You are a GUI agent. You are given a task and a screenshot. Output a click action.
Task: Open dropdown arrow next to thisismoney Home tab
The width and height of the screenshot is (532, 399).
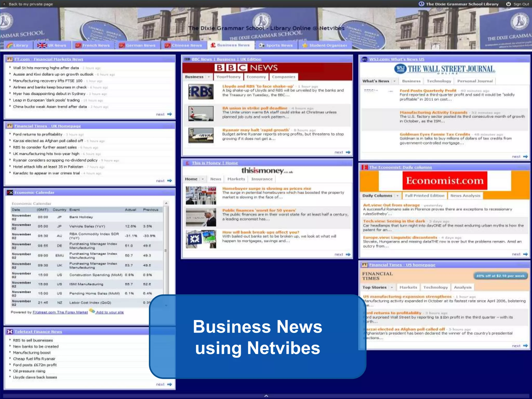click(x=203, y=179)
